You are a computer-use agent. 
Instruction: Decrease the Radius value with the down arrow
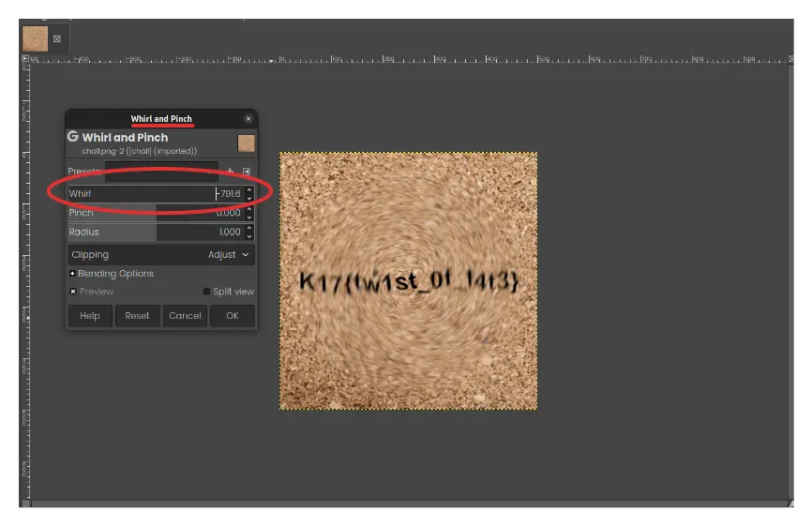click(x=249, y=235)
